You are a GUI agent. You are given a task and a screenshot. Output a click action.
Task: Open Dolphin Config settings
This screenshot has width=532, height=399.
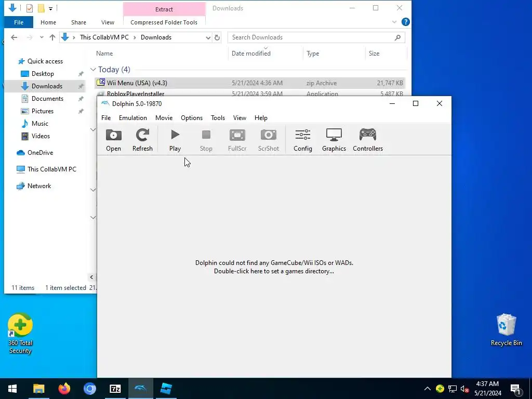[x=303, y=140]
